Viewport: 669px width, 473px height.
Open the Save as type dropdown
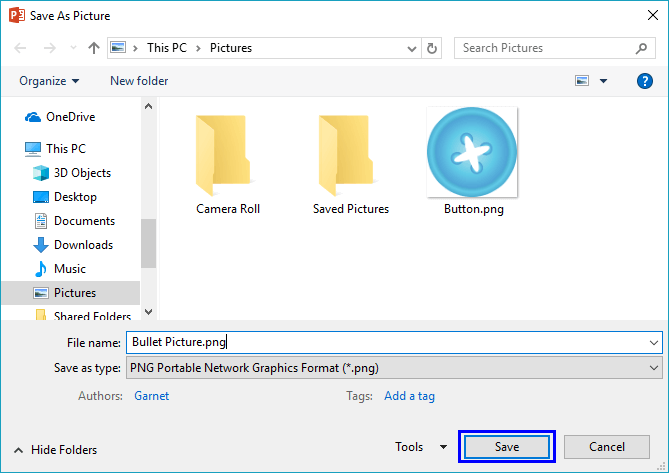394,368
